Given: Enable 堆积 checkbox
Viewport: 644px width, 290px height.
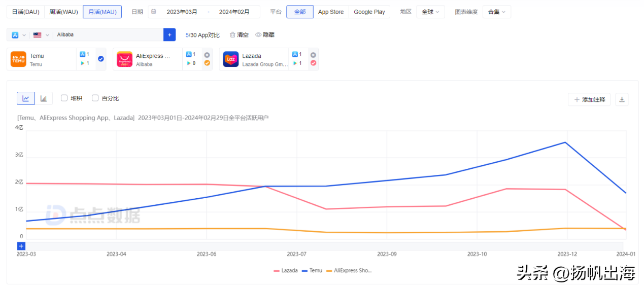Looking at the screenshot, I should coord(64,98).
